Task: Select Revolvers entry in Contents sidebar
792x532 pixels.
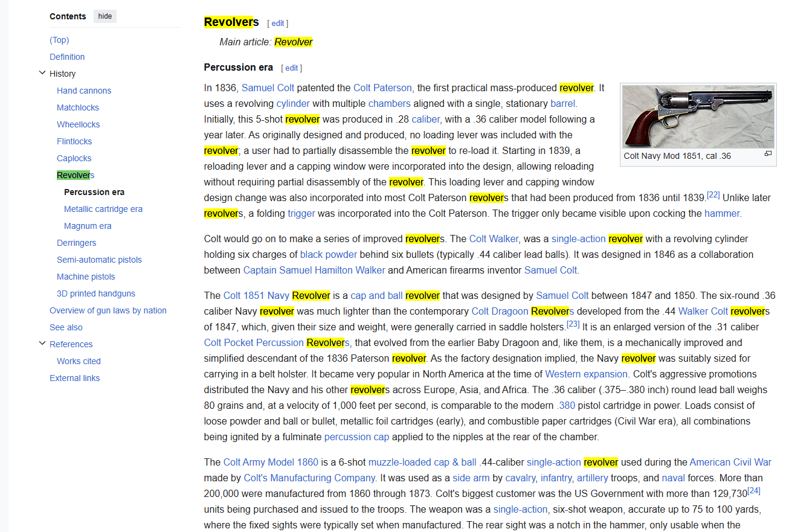Action: click(76, 175)
